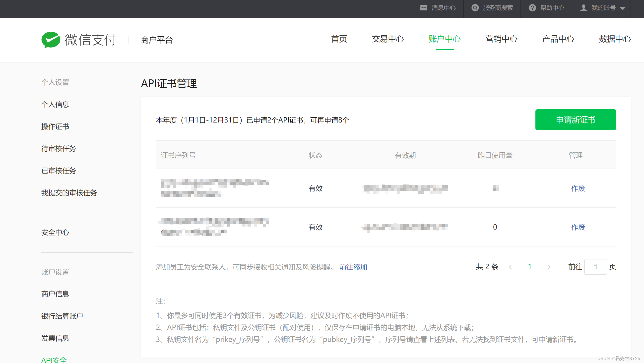This screenshot has height=363, width=644.
Task: Go to previous page arrow
Action: pos(511,267)
